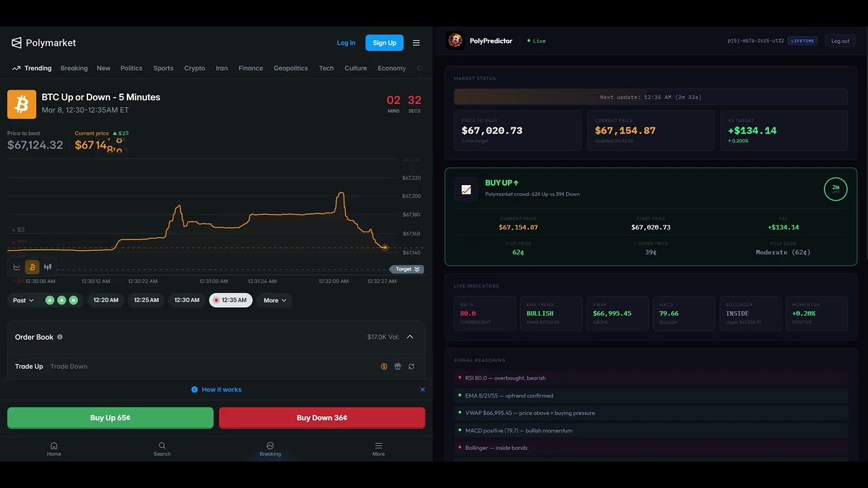Click the How it works info icon
The image size is (868, 488).
(x=195, y=390)
